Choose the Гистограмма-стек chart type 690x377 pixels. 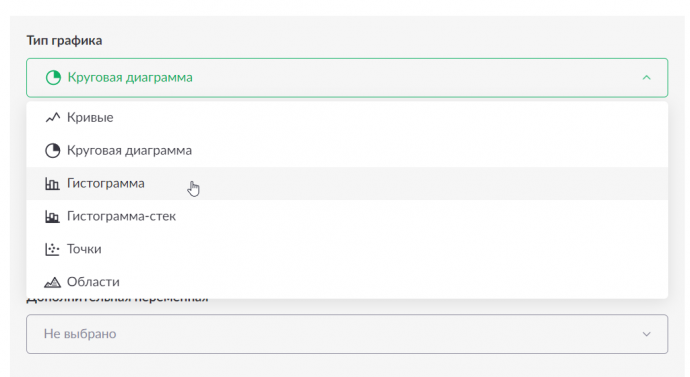tap(347, 216)
